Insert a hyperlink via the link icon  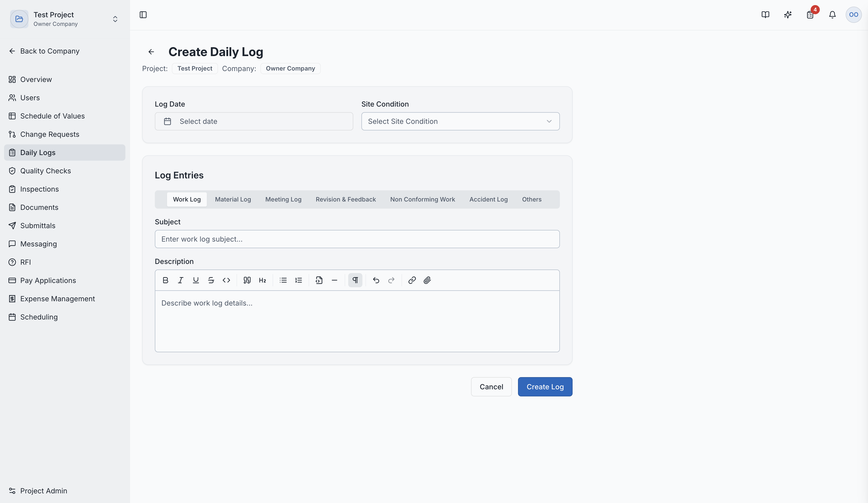412,280
